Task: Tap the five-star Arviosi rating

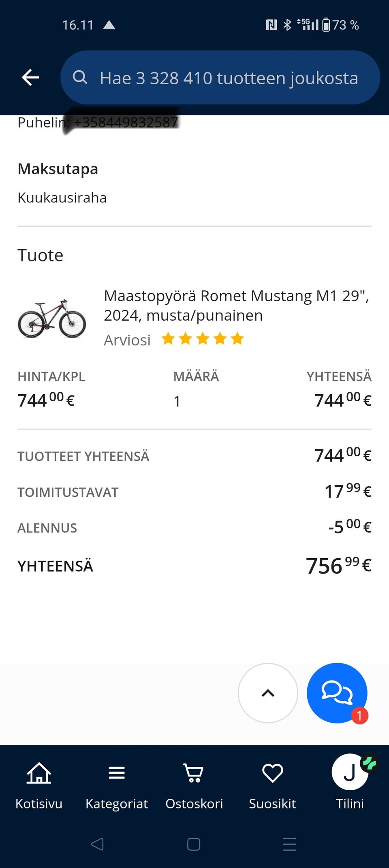Action: coord(203,339)
